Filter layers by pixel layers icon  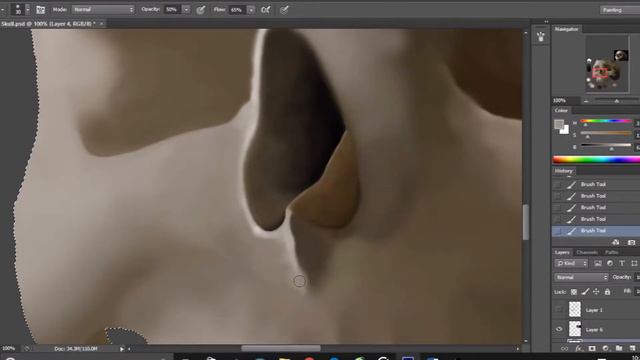click(598, 263)
